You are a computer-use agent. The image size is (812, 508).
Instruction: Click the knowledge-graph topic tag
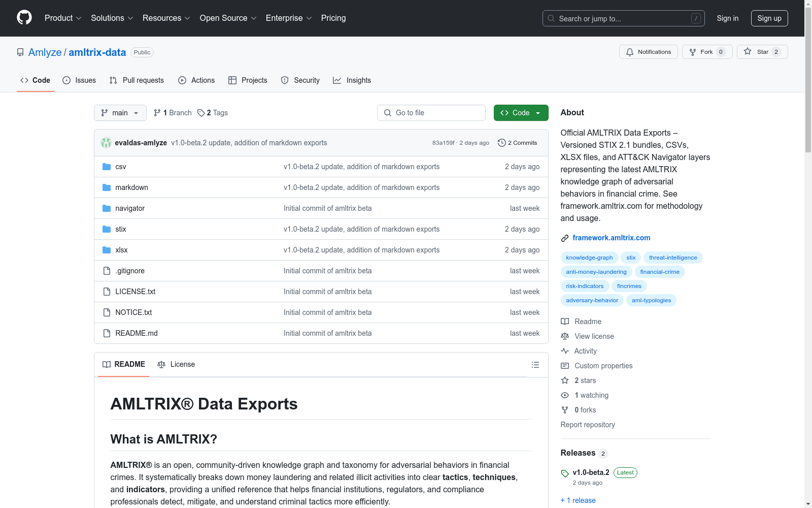[589, 258]
